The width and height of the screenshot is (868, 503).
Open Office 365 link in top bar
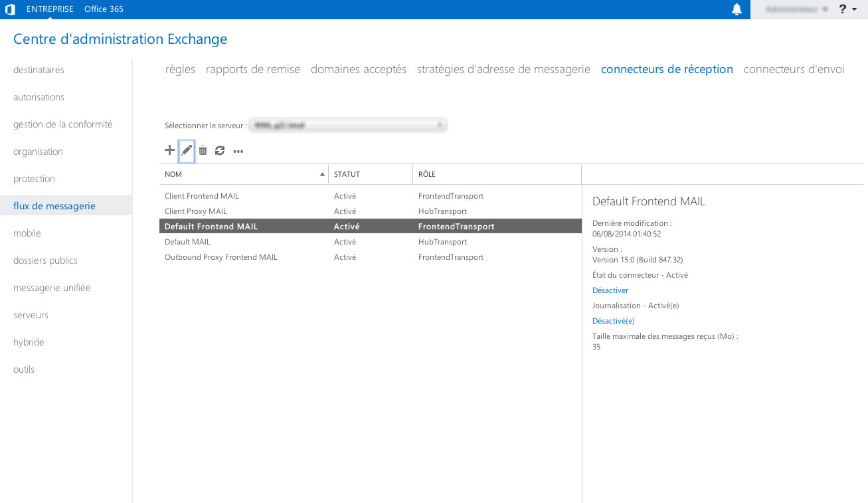coord(104,9)
